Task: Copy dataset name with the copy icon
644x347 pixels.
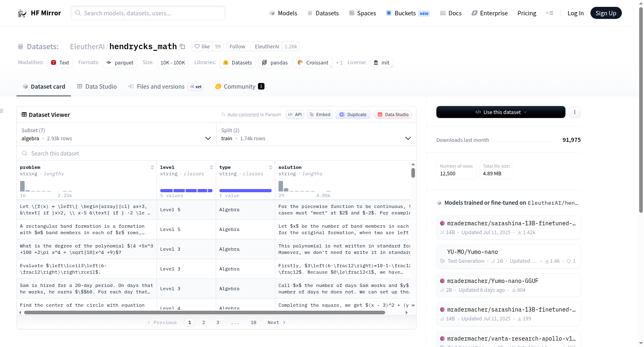Action: pyautogui.click(x=182, y=46)
